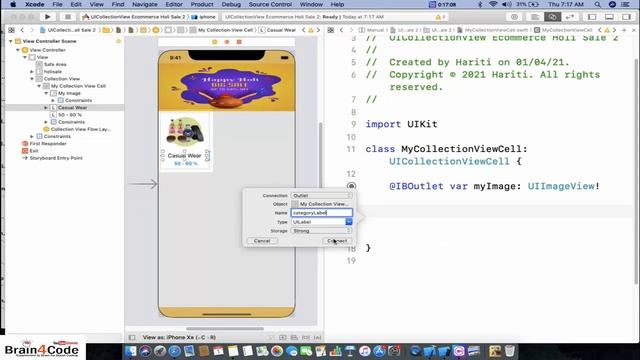Screen dimensions: 640x360
Task: Open the library view button
Action: pos(514,17)
